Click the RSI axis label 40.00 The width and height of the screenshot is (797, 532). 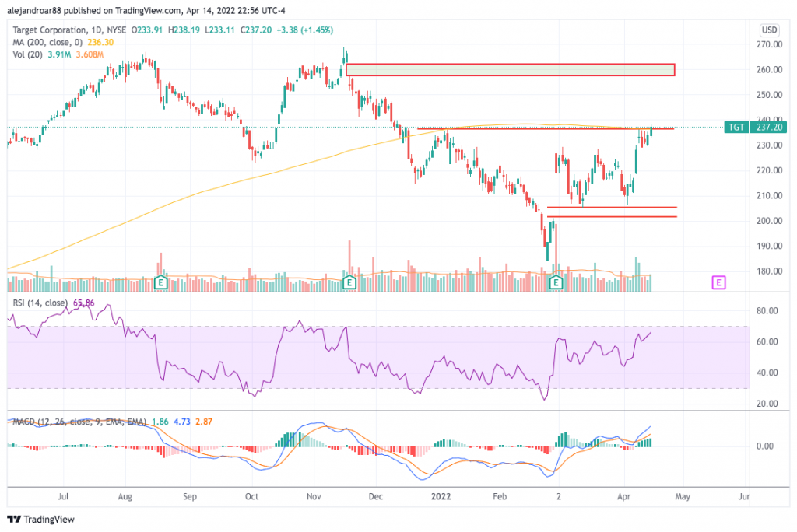click(x=767, y=373)
